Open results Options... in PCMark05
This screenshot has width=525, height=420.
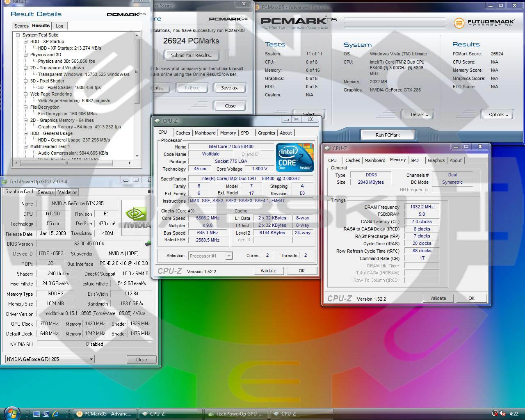tap(498, 114)
